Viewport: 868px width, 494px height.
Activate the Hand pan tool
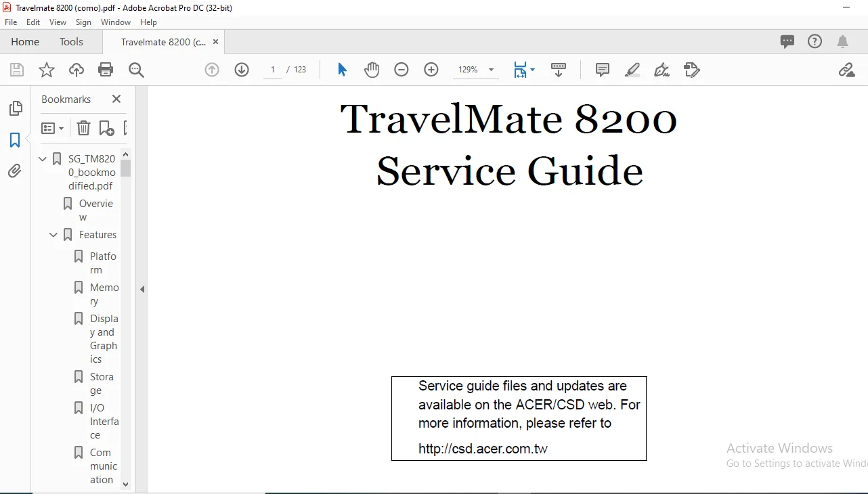(372, 70)
